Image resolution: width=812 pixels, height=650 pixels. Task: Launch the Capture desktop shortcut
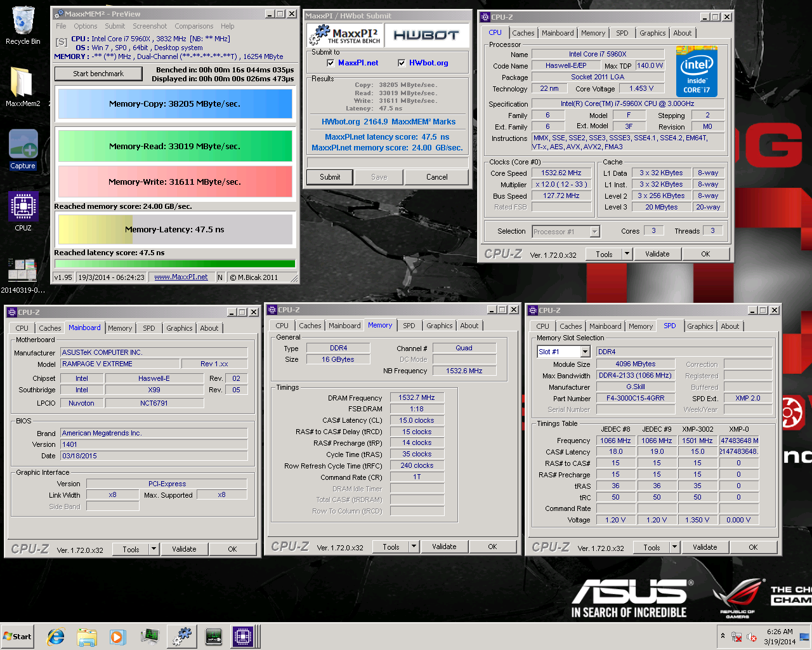coord(23,150)
